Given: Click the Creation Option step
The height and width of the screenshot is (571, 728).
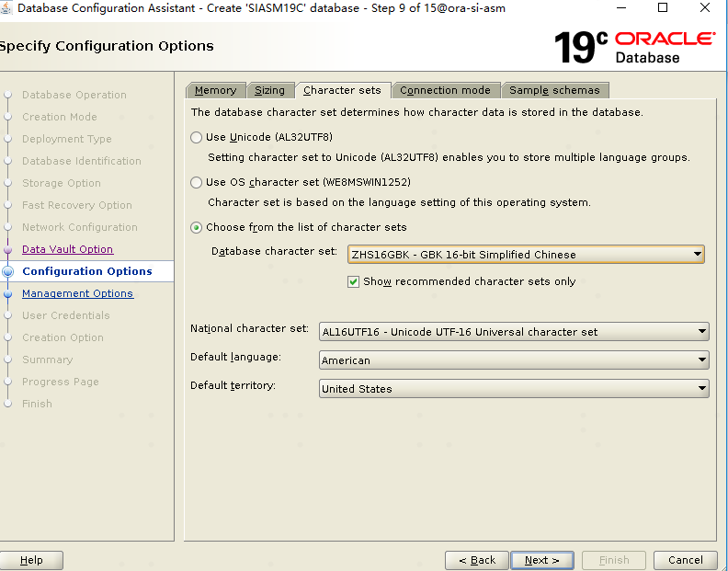Looking at the screenshot, I should click(63, 337).
